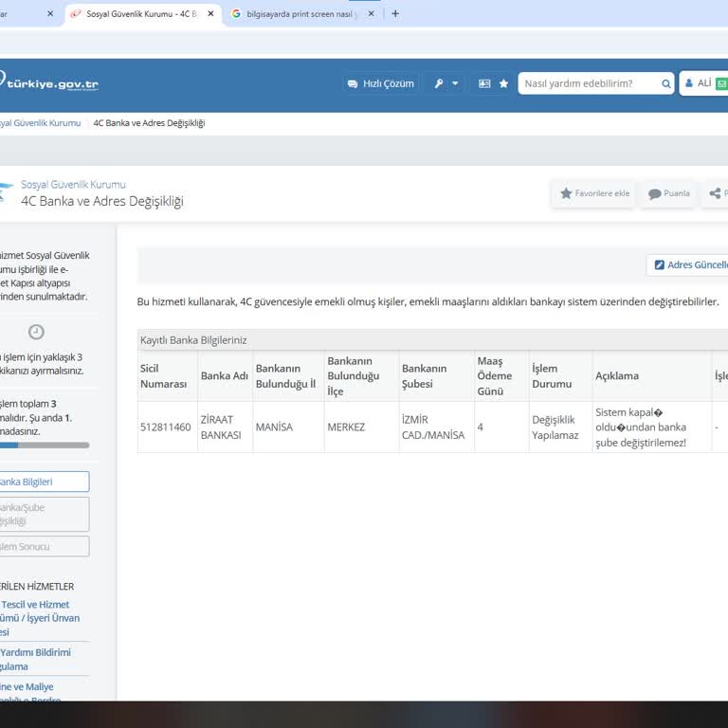728x728 pixels.
Task: Add the service via Favorilere ekle
Action: point(594,193)
